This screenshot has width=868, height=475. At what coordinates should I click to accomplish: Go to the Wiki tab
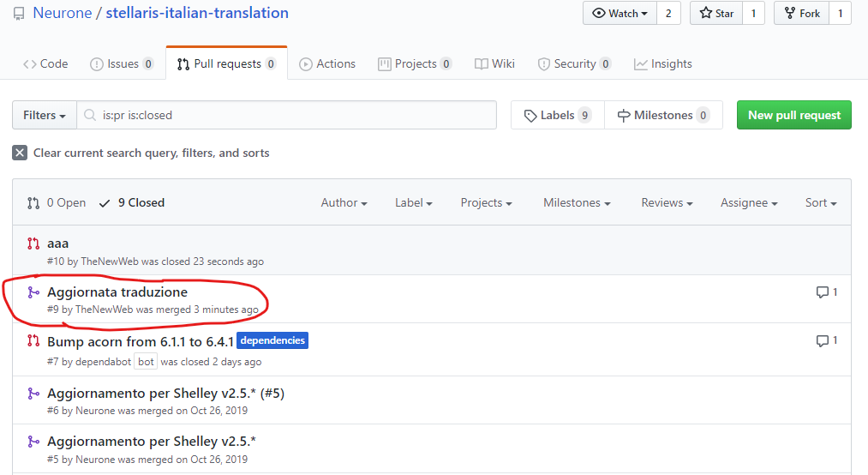point(495,63)
